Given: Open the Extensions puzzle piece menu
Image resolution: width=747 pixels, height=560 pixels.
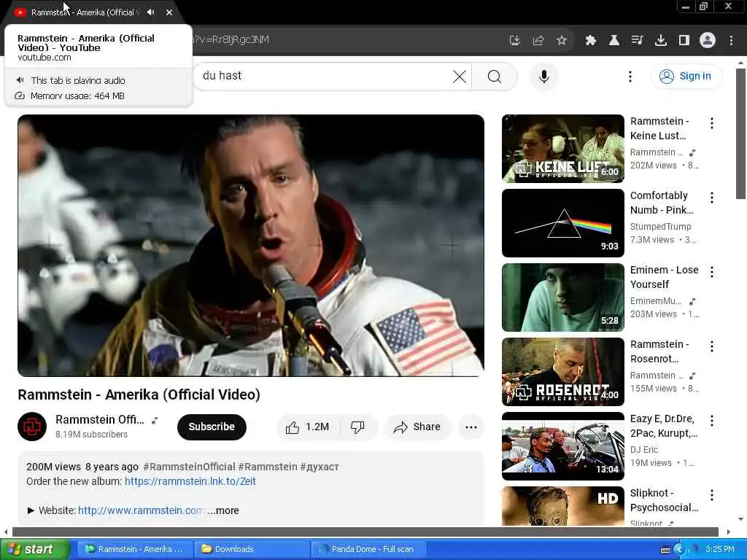Looking at the screenshot, I should (x=591, y=41).
